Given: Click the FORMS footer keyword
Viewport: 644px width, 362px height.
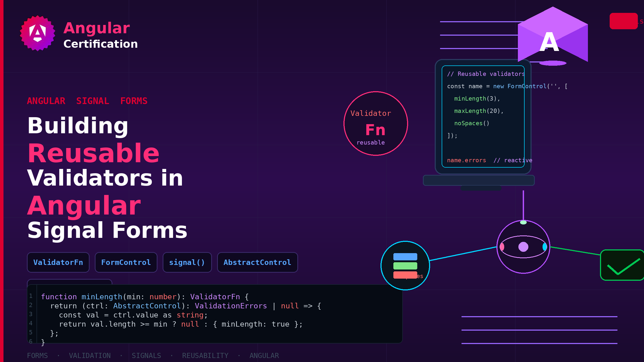Looking at the screenshot, I should pos(37,356).
